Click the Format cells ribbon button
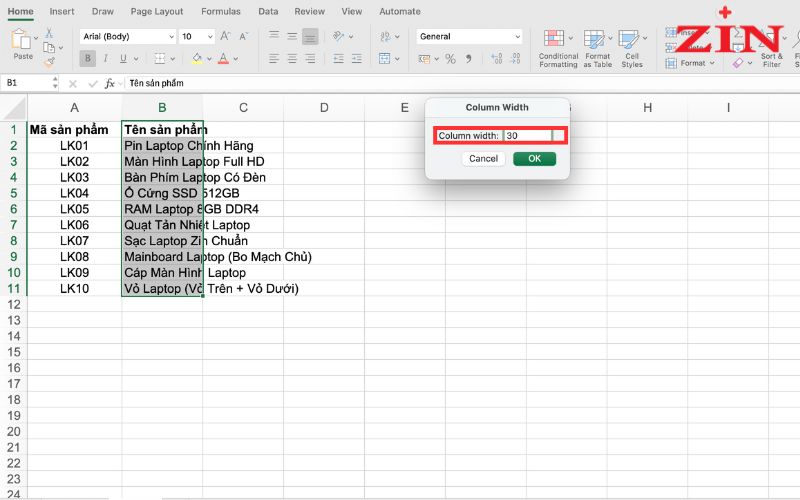Image resolution: width=800 pixels, height=500 pixels. coord(690,63)
